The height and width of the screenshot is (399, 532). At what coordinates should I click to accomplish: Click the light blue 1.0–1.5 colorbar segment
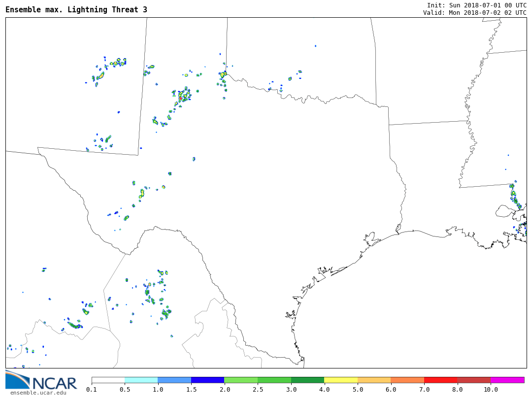[175, 380]
